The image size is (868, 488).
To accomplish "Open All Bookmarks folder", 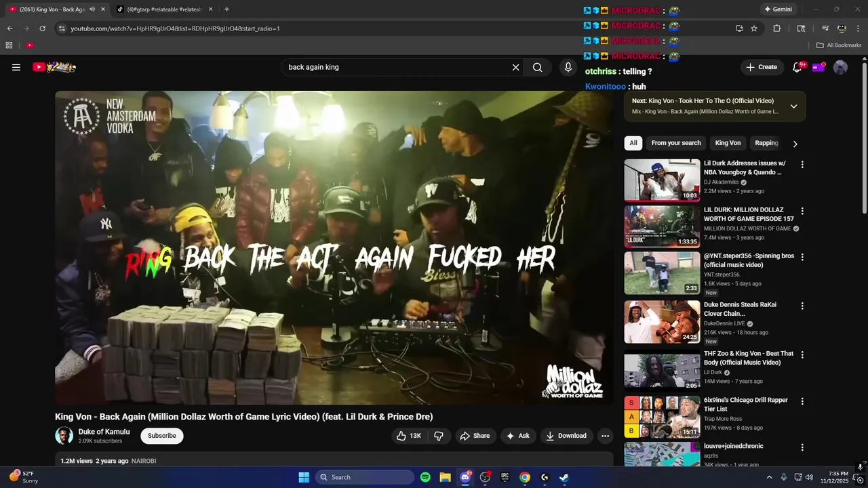I will [x=839, y=45].
